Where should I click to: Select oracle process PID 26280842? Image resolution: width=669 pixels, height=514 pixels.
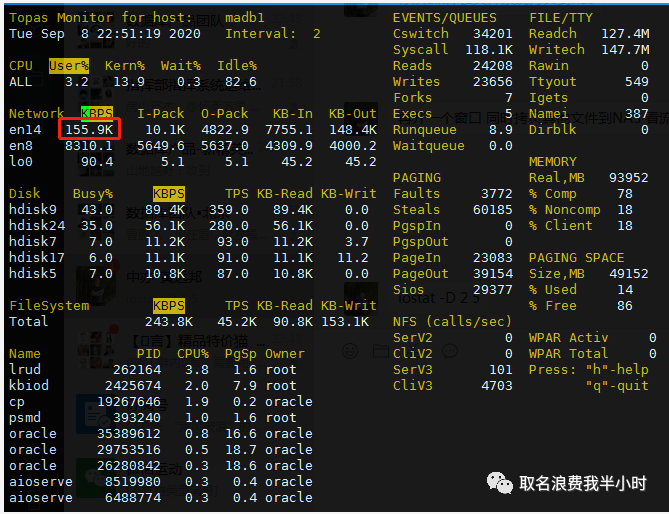tap(129, 465)
